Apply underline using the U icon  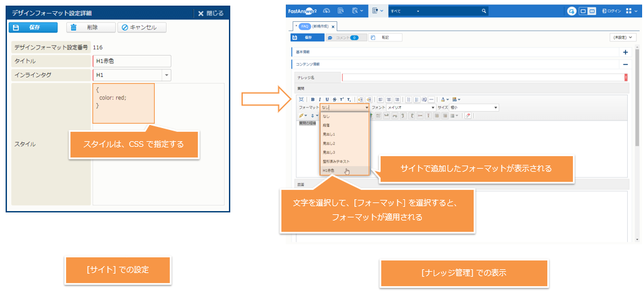[x=326, y=99]
